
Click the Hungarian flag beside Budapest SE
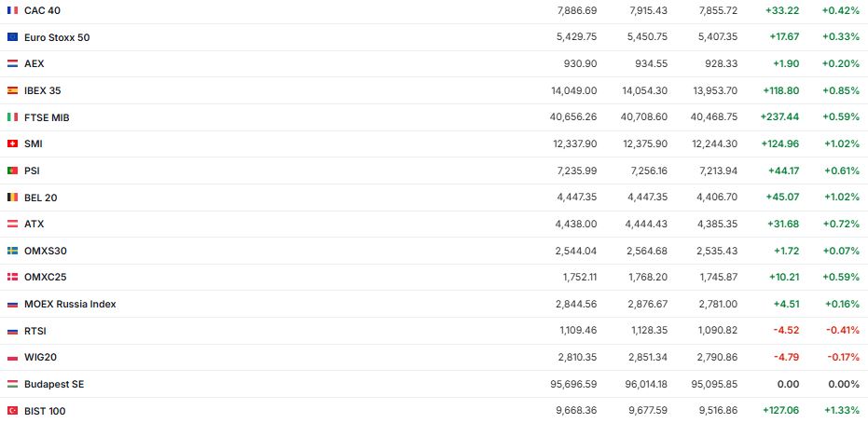pyautogui.click(x=12, y=384)
